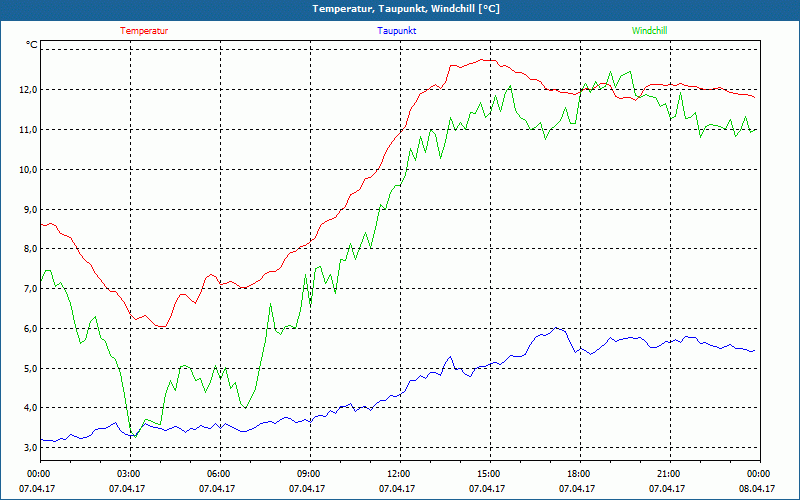Click the 07.04.17 date under 21:00
Image resolution: width=800 pixels, height=500 pixels.
tap(667, 488)
